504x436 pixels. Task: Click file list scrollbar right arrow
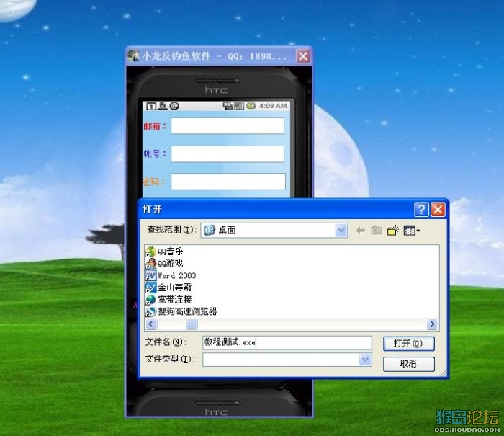point(433,324)
